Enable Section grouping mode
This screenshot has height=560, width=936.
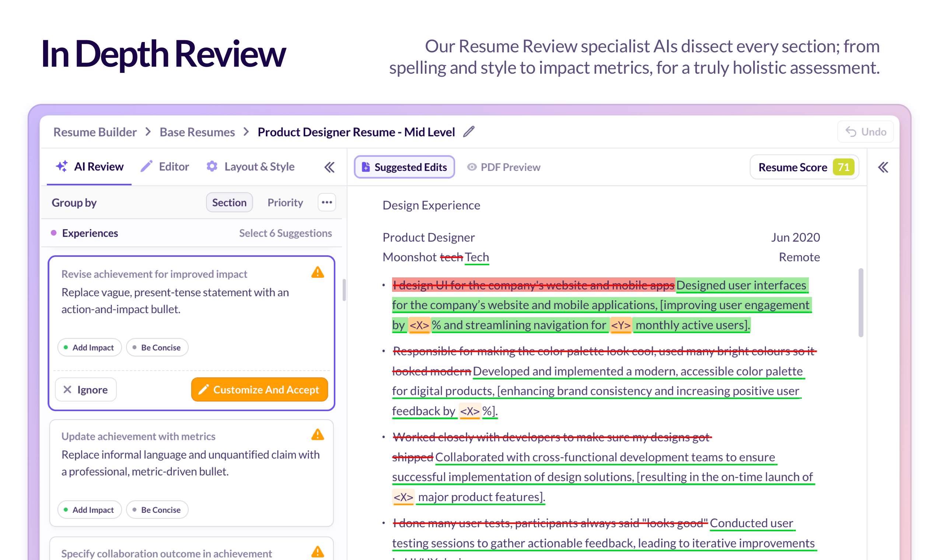(229, 202)
